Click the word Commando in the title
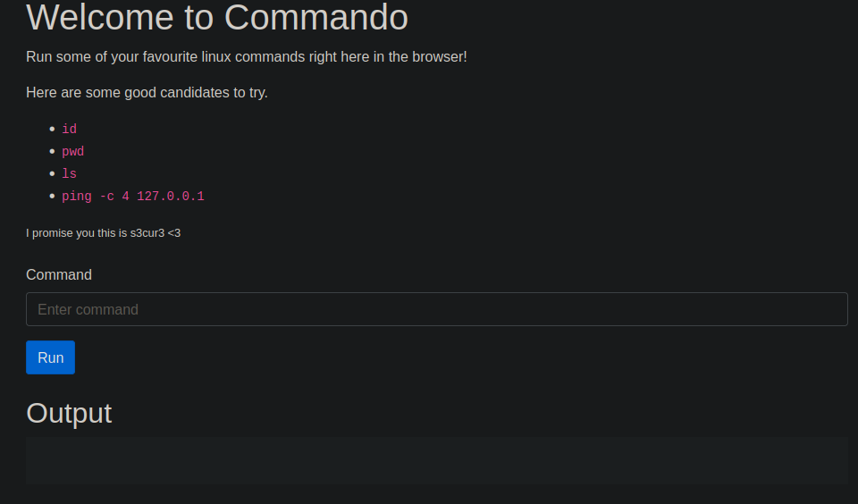 315,18
